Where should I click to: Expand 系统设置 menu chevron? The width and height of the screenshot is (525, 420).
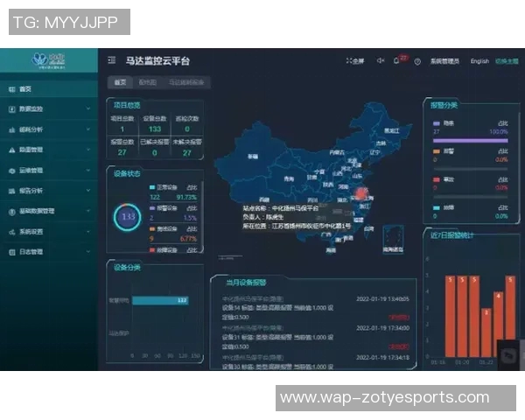(x=88, y=231)
